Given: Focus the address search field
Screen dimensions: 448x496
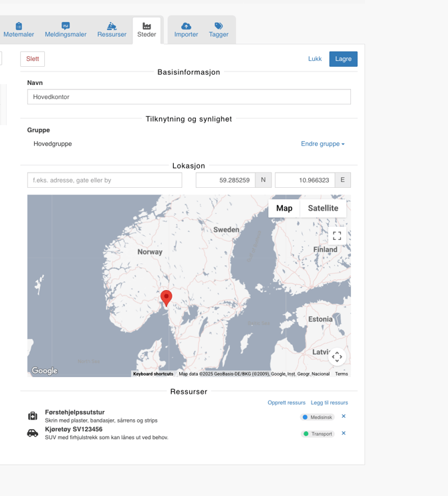Looking at the screenshot, I should pos(104,180).
